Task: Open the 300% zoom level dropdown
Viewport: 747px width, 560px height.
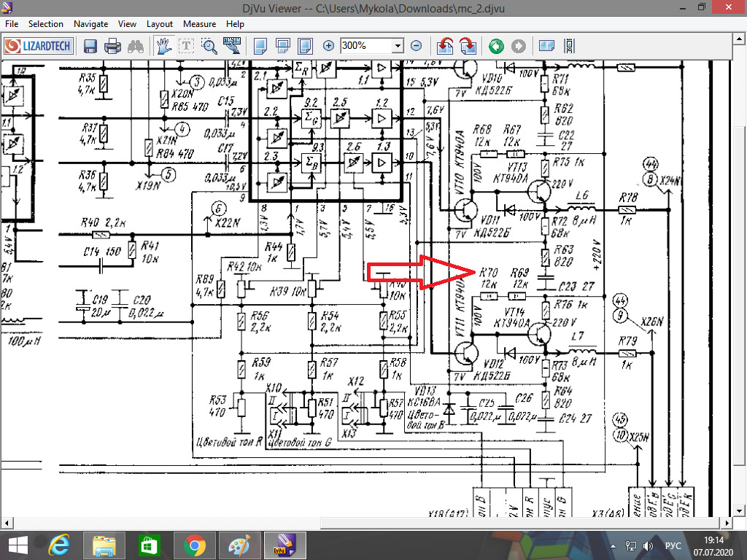Action: pos(397,46)
